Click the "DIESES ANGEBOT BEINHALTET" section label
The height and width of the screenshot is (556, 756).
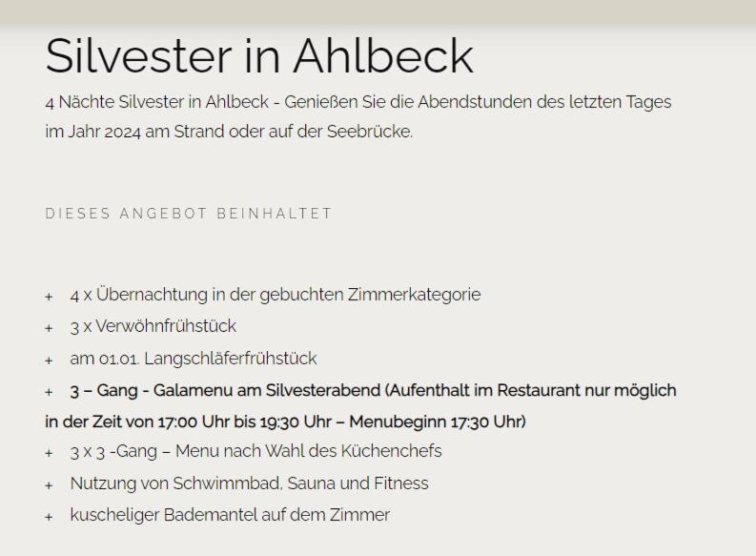coord(189,214)
